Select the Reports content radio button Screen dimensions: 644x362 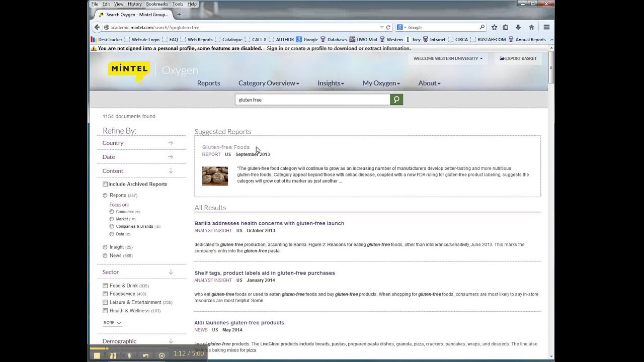coord(105,195)
